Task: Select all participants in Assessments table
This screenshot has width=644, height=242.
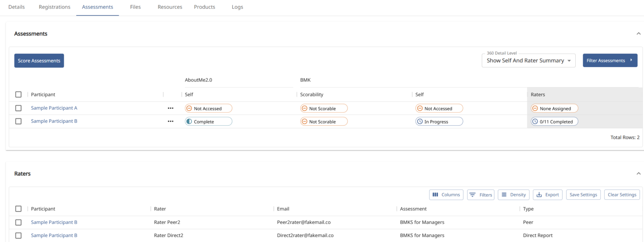Action: [18, 95]
